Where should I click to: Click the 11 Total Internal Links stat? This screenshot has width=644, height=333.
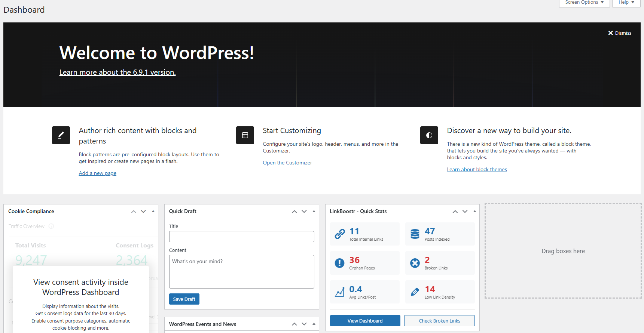click(x=365, y=234)
